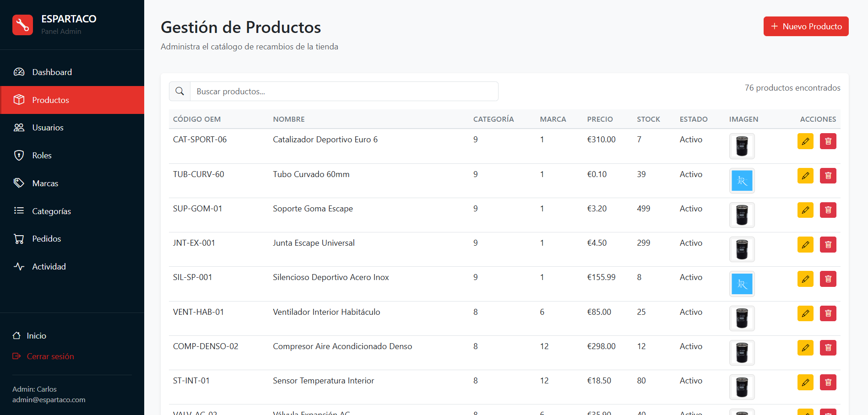Image resolution: width=868 pixels, height=415 pixels.
Task: Click the PRECIO column header
Action: pyautogui.click(x=600, y=119)
